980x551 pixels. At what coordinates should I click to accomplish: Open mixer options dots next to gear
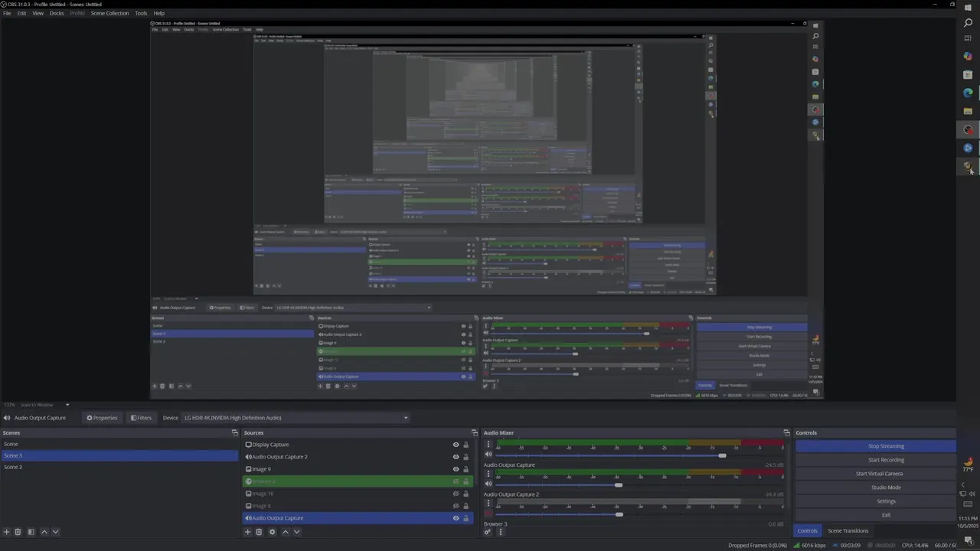tap(500, 532)
